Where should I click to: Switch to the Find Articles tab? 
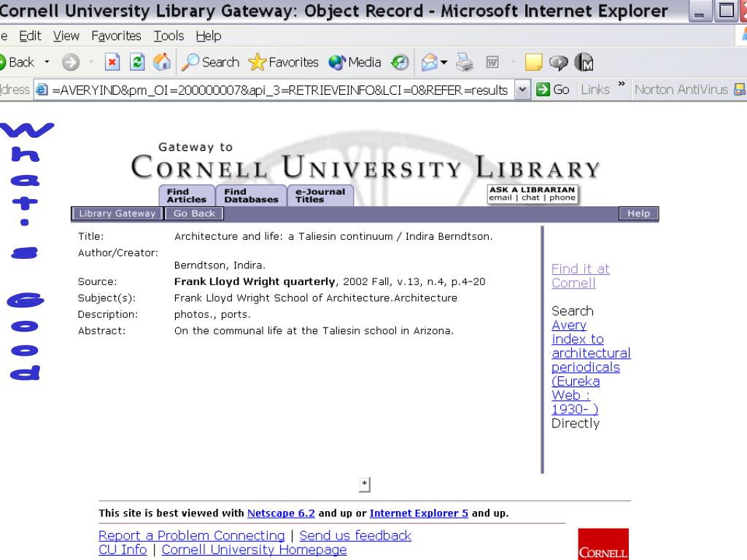[x=187, y=195]
